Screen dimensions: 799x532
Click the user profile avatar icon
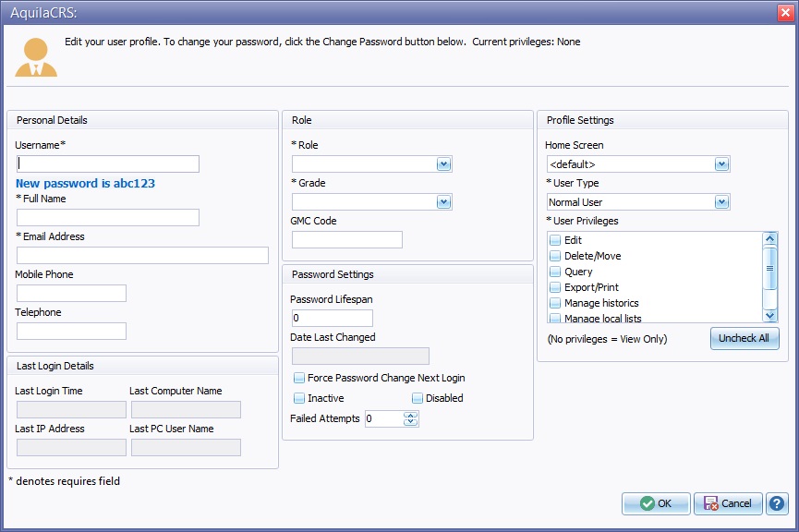36,57
